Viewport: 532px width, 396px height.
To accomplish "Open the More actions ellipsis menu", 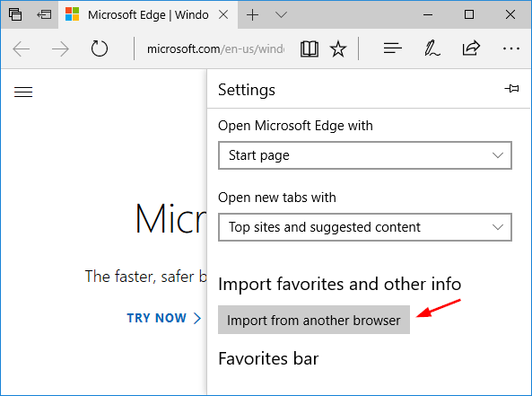I will (511, 48).
